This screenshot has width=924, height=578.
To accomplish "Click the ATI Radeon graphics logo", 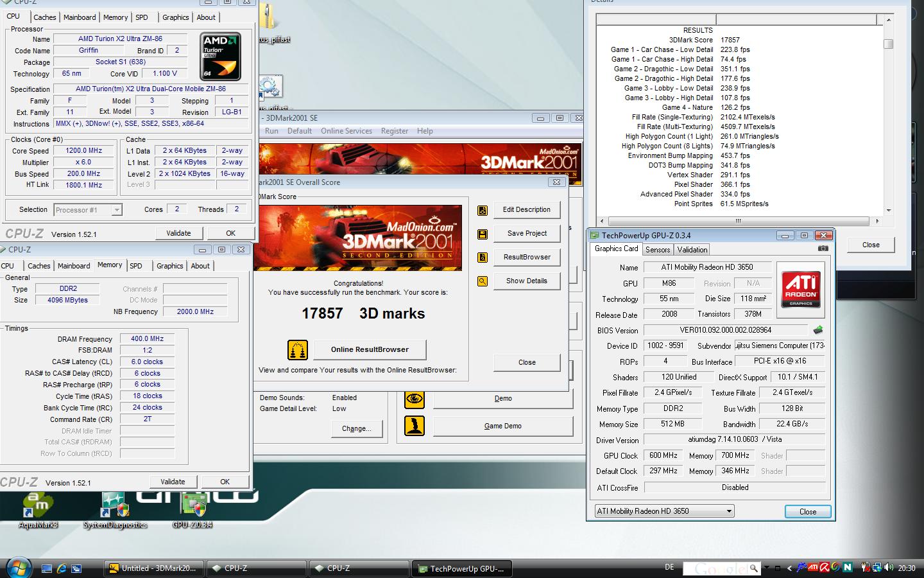I will click(801, 290).
